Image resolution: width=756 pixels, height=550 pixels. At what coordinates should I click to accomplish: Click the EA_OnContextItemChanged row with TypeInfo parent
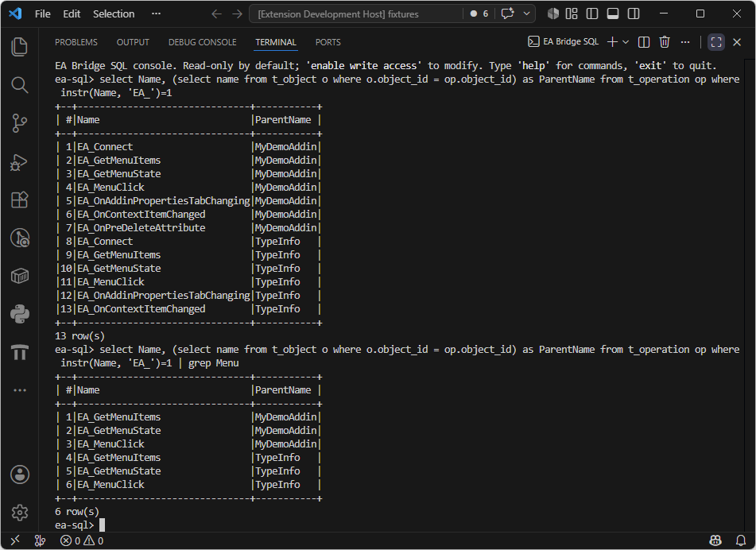(x=188, y=308)
